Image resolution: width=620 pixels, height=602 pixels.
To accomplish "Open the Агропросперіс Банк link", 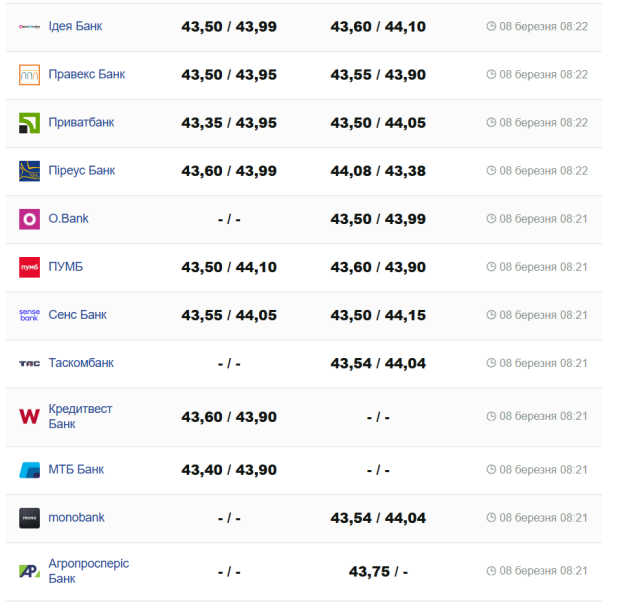I will click(x=88, y=571).
